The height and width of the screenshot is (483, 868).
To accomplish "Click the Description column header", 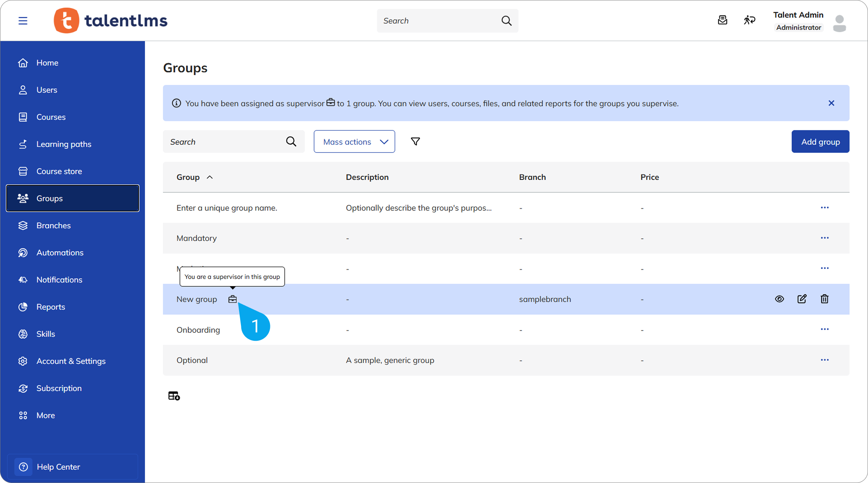I will click(367, 177).
